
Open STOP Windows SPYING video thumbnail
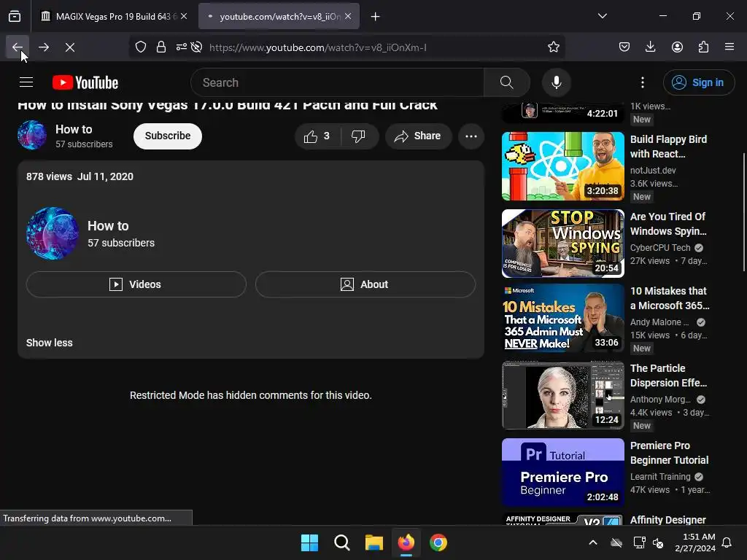coord(562,244)
